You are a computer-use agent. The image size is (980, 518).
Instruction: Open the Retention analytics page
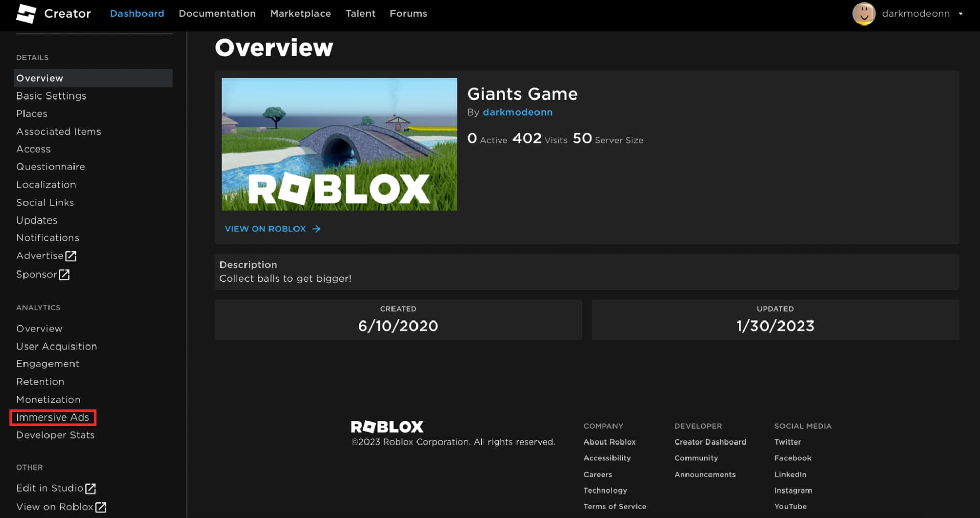[x=40, y=381]
